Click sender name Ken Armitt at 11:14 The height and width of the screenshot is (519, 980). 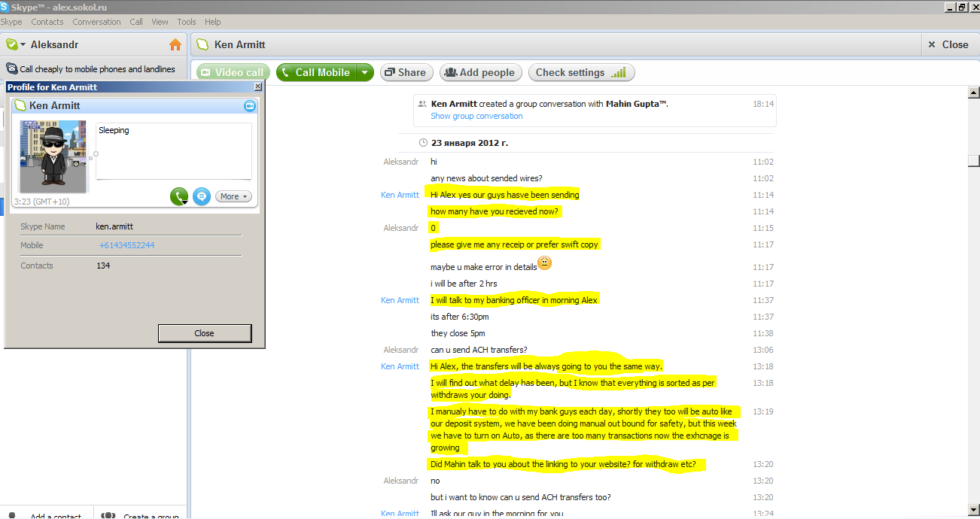(400, 195)
